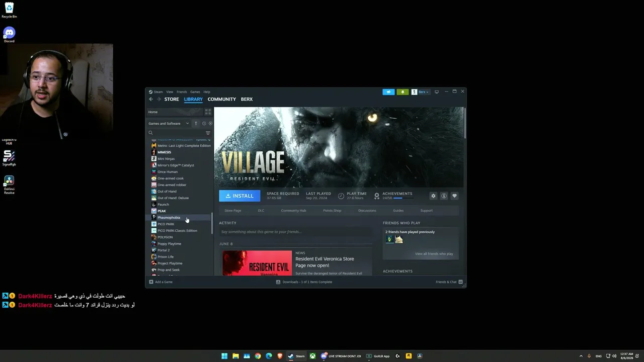This screenshot has height=362, width=644.
Task: Go forward with the Steam forward arrow
Action: click(x=159, y=99)
